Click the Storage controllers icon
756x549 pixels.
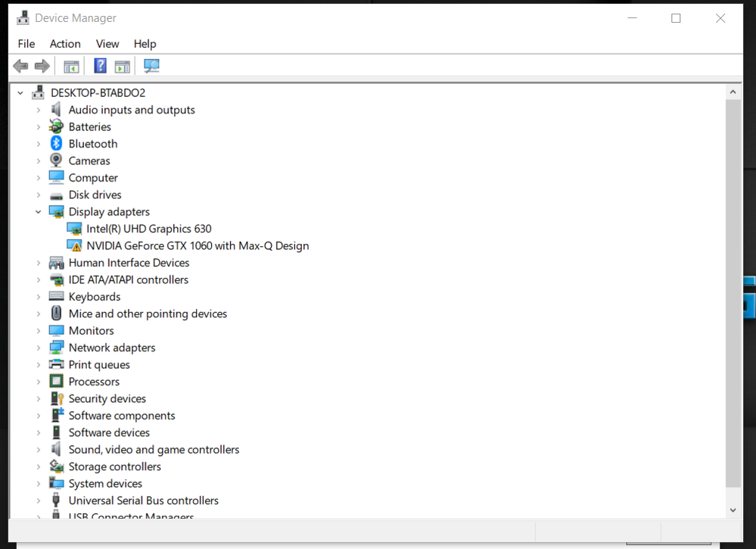(x=57, y=466)
